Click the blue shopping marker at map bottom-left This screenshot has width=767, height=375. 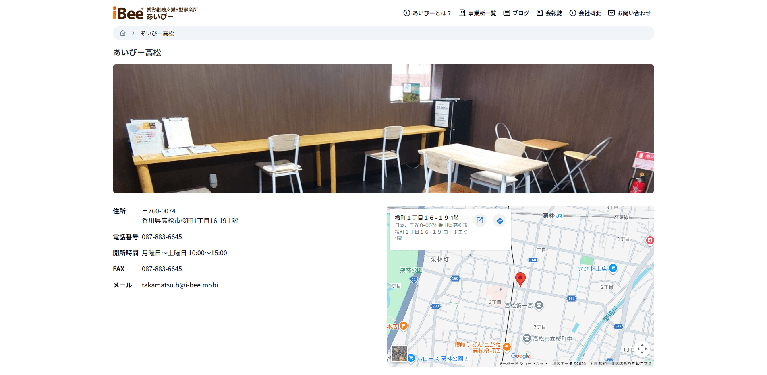tap(411, 358)
